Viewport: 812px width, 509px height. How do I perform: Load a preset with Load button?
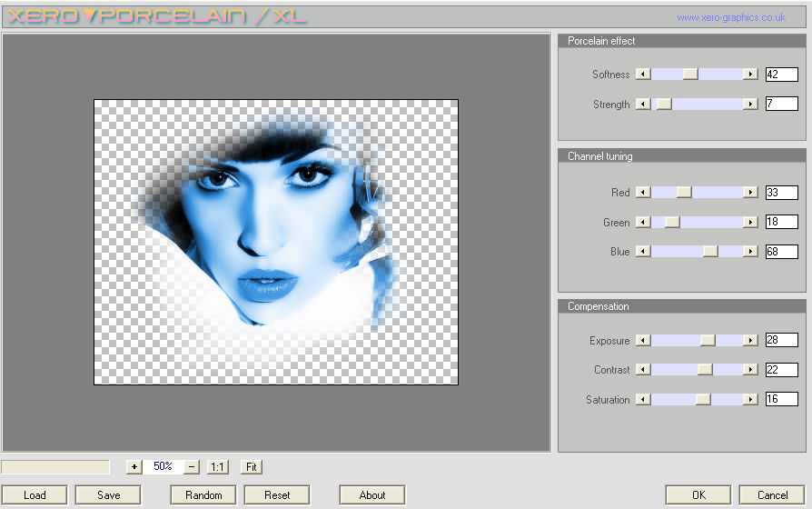[x=35, y=495]
